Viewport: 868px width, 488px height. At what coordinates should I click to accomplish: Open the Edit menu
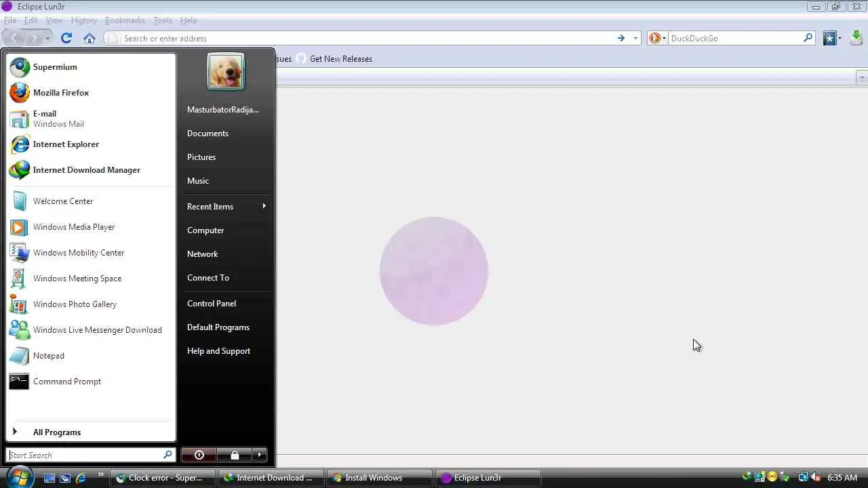click(x=31, y=20)
